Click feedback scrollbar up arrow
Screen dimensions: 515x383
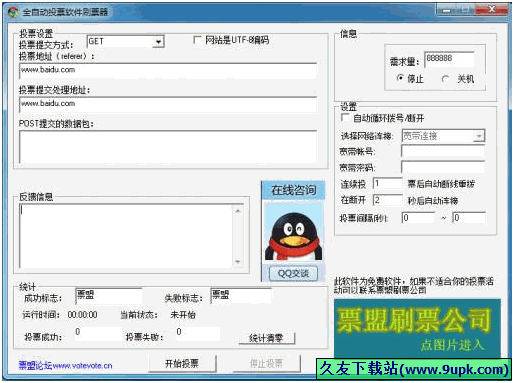pos(238,211)
